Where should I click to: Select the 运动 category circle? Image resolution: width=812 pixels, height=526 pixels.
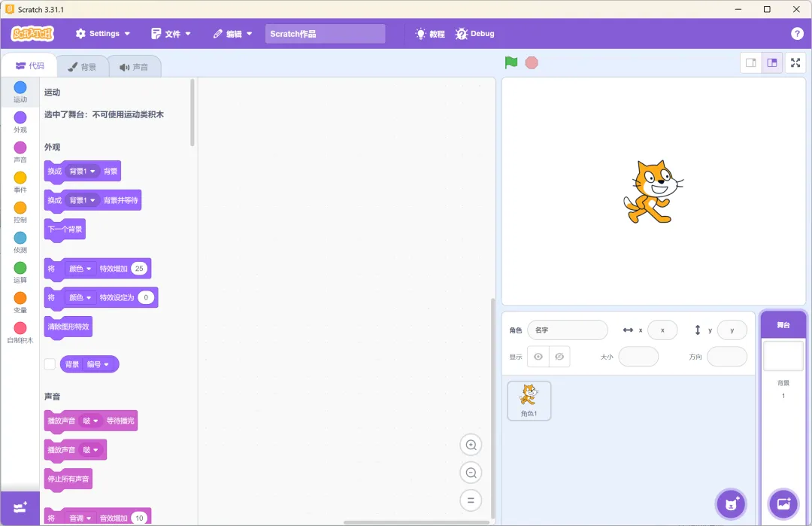20,87
